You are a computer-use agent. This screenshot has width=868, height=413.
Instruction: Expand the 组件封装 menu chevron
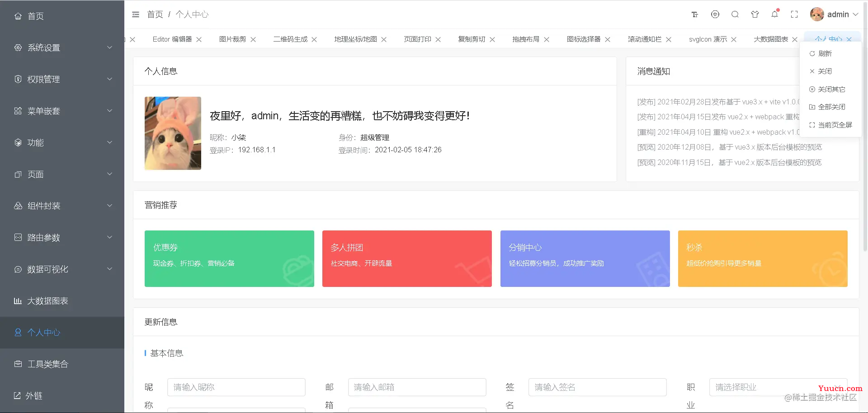(109, 206)
